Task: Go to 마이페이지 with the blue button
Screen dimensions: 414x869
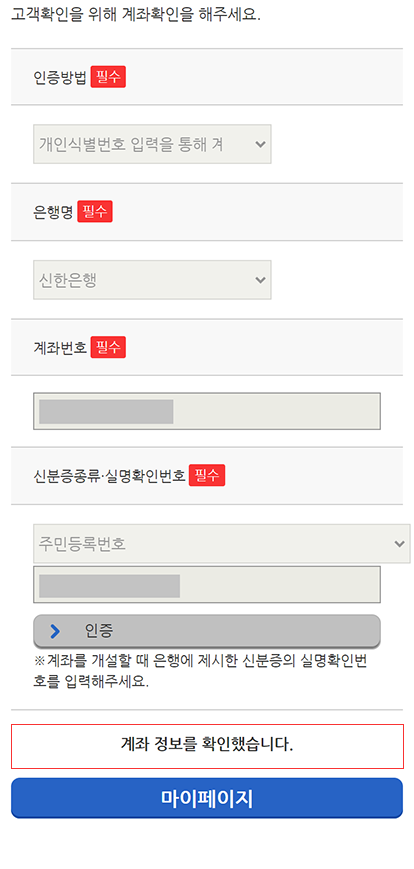Action: [x=207, y=798]
